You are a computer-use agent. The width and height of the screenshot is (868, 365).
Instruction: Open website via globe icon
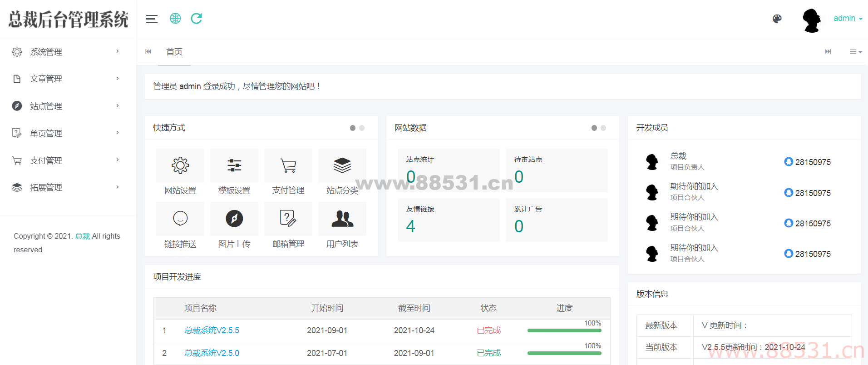tap(175, 19)
